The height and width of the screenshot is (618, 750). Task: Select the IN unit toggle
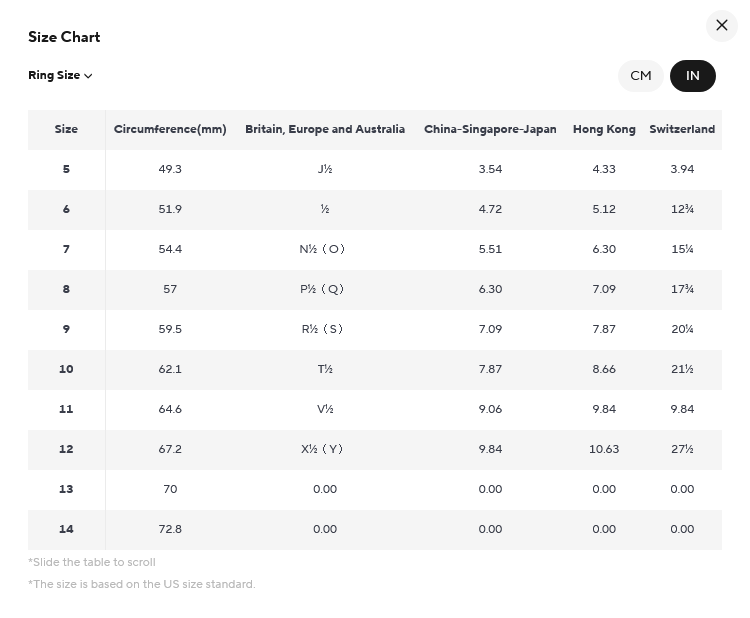click(x=693, y=76)
